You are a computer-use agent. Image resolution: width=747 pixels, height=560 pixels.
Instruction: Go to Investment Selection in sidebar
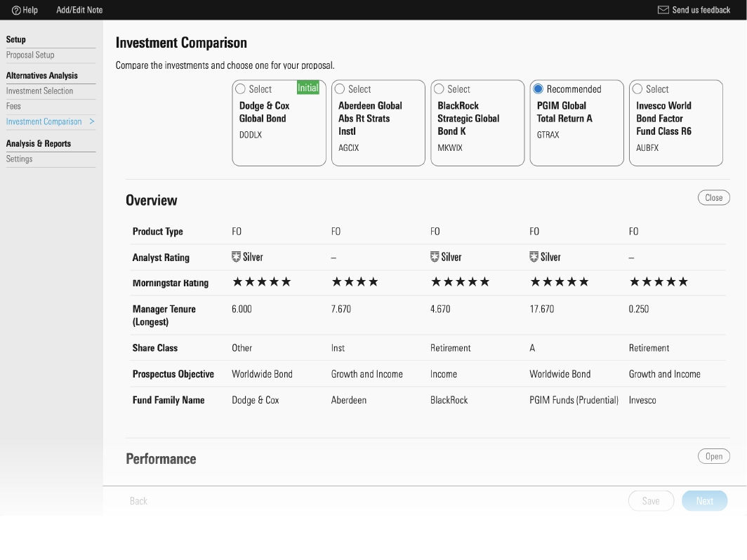[39, 91]
